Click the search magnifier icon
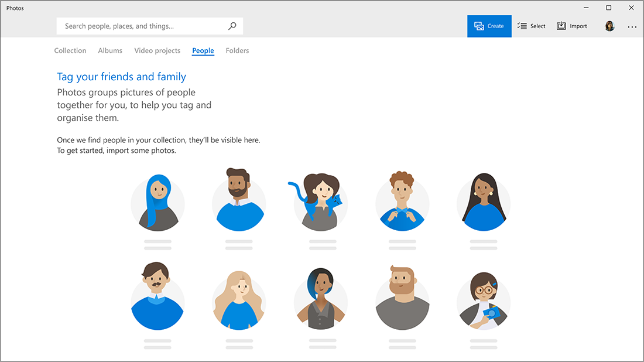Screen dimensions: 644x362 pyautogui.click(x=232, y=26)
